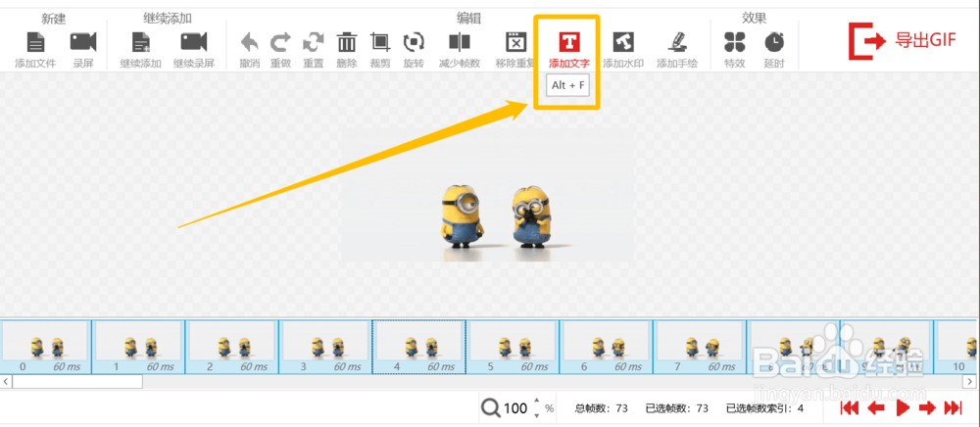Select frame 1 thumbnail
The image size is (980, 427).
click(x=139, y=347)
